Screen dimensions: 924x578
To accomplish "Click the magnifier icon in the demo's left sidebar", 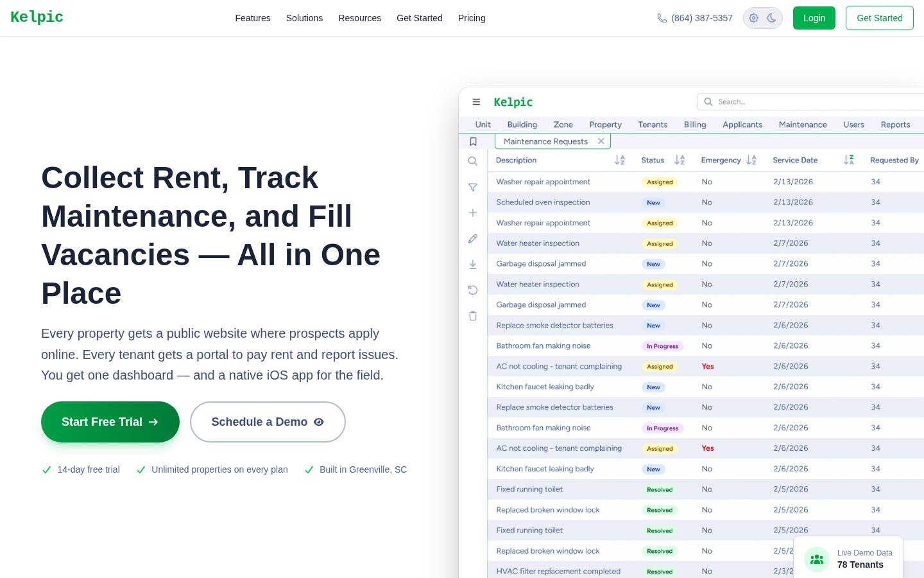I will [473, 161].
